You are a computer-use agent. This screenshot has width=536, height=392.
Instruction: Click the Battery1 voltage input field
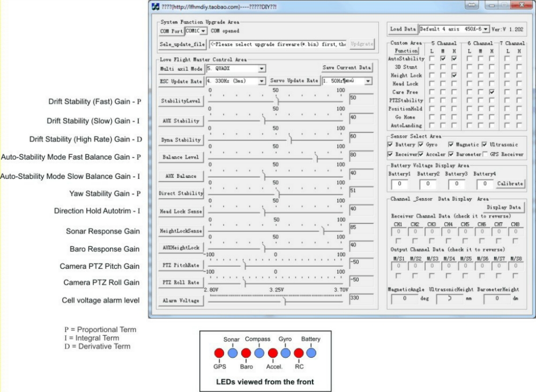pos(399,184)
